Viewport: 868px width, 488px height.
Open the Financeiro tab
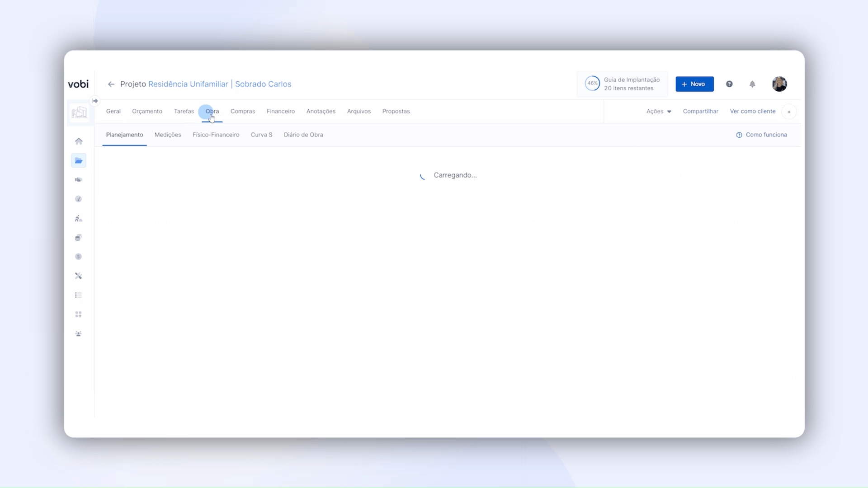(280, 111)
